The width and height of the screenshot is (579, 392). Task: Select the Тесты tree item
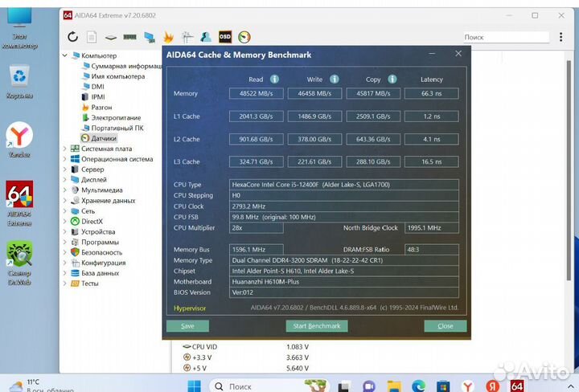tap(85, 284)
